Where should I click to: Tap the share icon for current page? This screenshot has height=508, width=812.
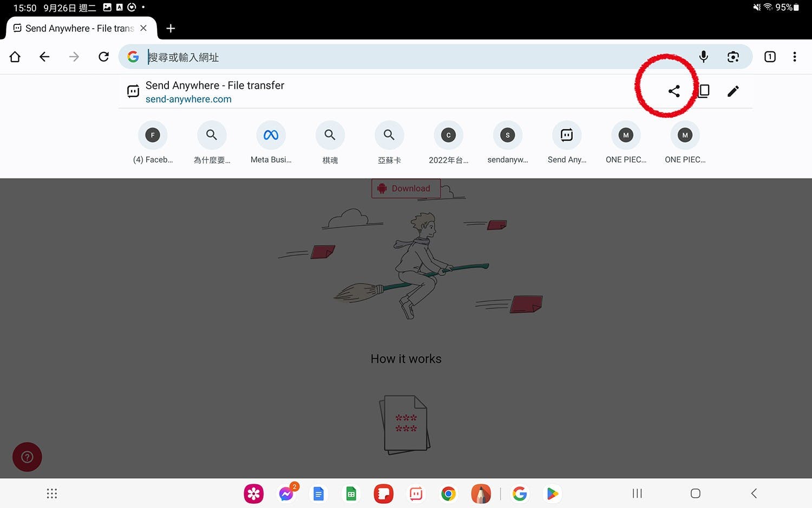pos(674,91)
